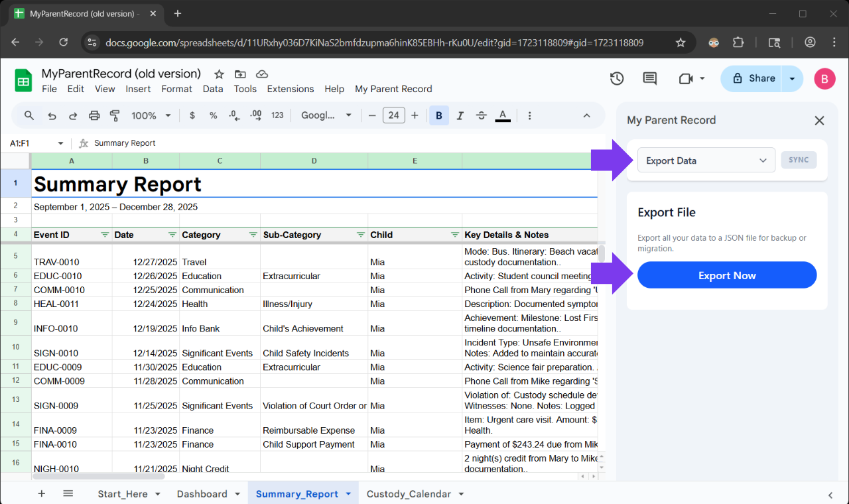Open the Data menu
Image resolution: width=849 pixels, height=504 pixels.
213,89
